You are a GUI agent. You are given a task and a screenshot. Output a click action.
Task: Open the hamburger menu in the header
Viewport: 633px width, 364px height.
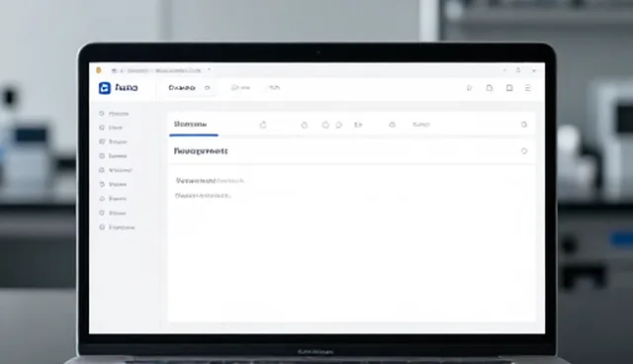click(x=527, y=88)
